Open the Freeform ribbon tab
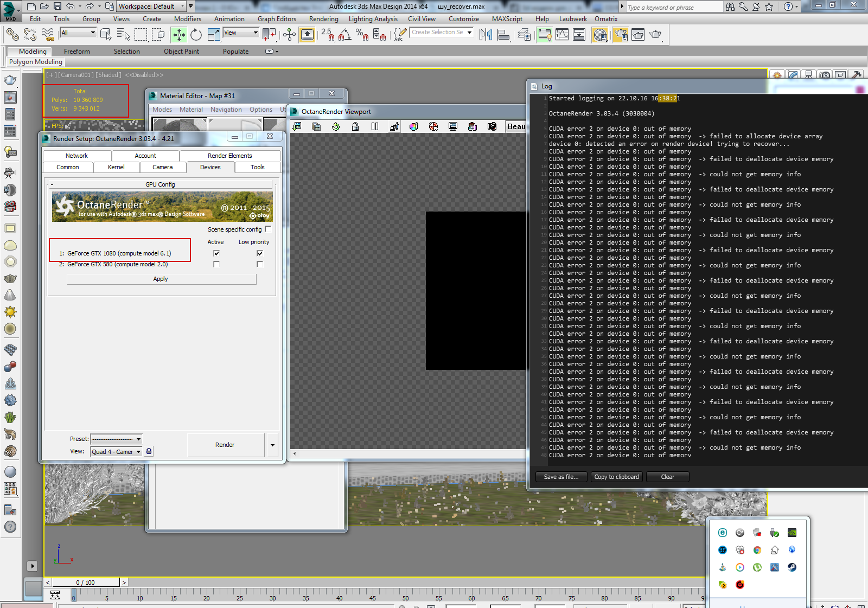Screen dimensions: 868x608 coord(77,52)
